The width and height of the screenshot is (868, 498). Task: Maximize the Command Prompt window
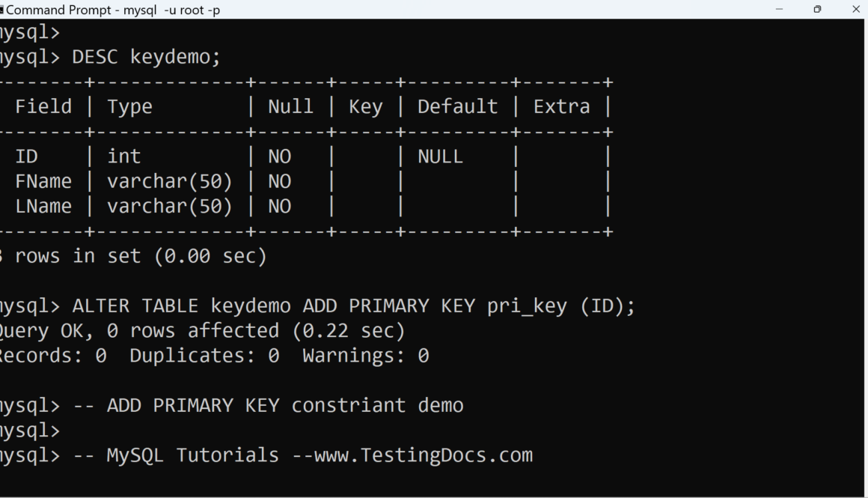[817, 10]
